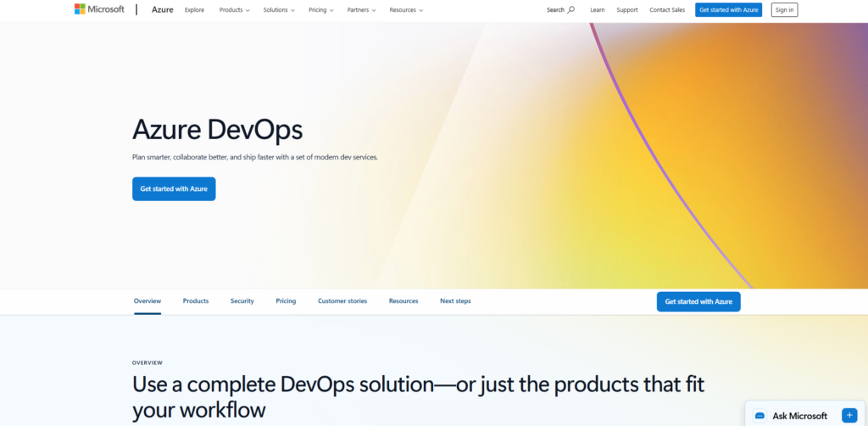Select the Security tab
The height and width of the screenshot is (426, 868).
(x=242, y=301)
